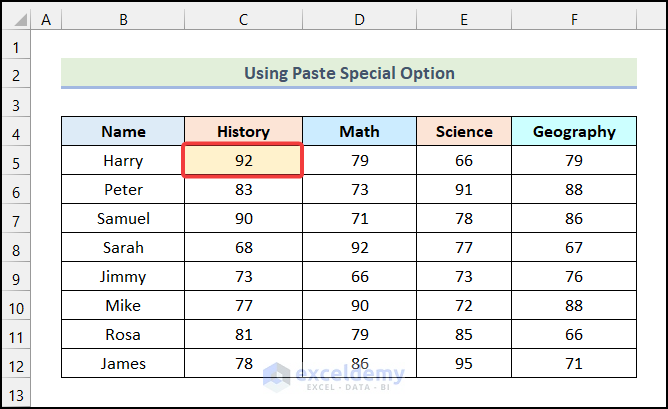
Task: Click the Name header cell
Action: tap(123, 131)
